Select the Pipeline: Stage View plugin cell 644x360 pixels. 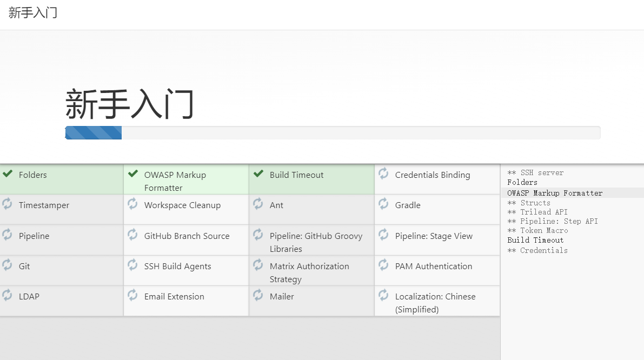434,236
